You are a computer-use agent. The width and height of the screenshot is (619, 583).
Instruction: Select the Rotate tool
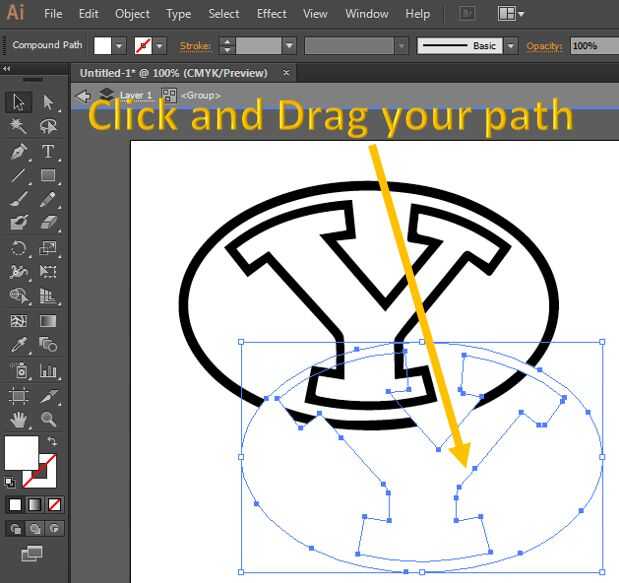click(18, 248)
